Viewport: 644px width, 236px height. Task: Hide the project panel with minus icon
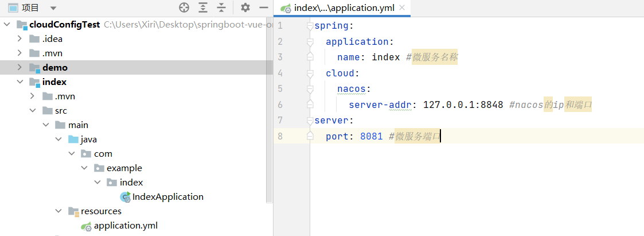264,7
